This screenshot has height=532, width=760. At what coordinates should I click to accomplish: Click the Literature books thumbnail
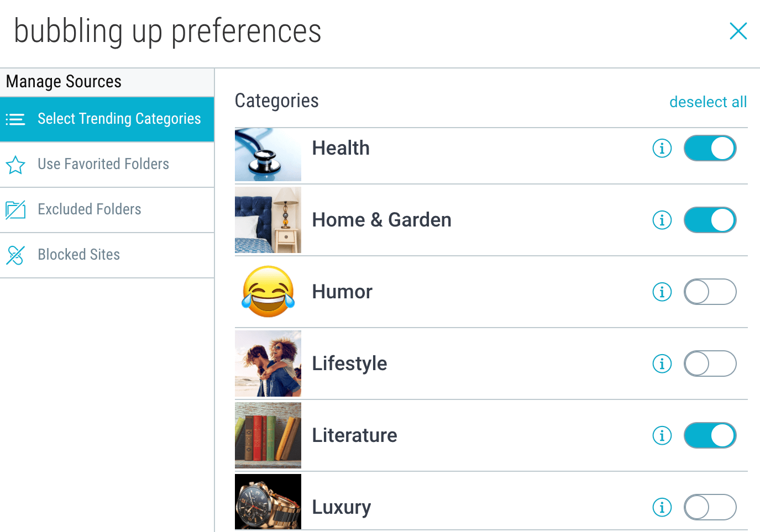pyautogui.click(x=268, y=435)
